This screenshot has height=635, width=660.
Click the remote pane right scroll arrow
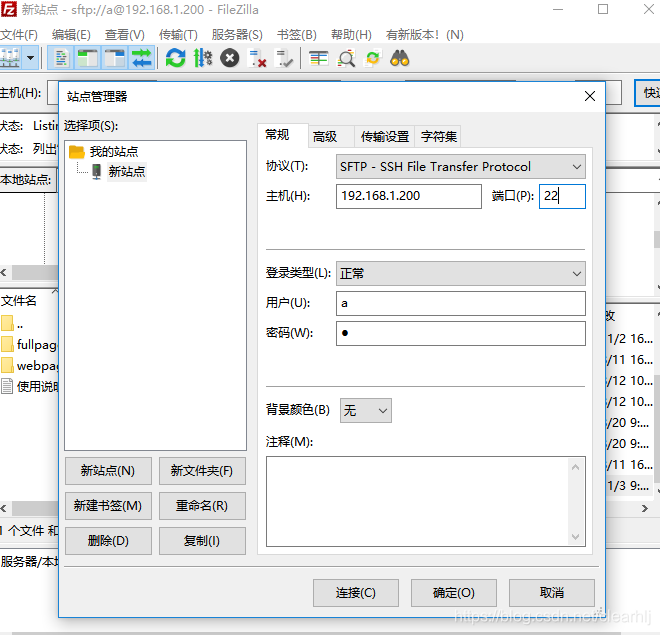click(644, 509)
